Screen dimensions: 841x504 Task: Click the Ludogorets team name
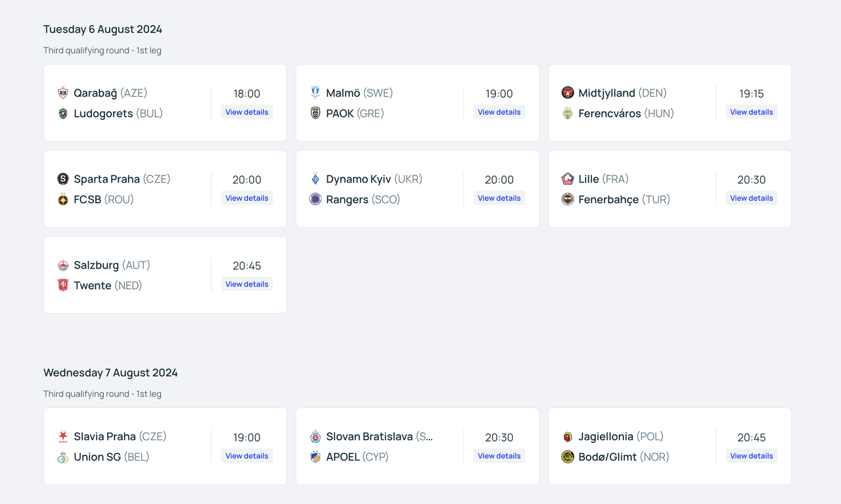[103, 114]
